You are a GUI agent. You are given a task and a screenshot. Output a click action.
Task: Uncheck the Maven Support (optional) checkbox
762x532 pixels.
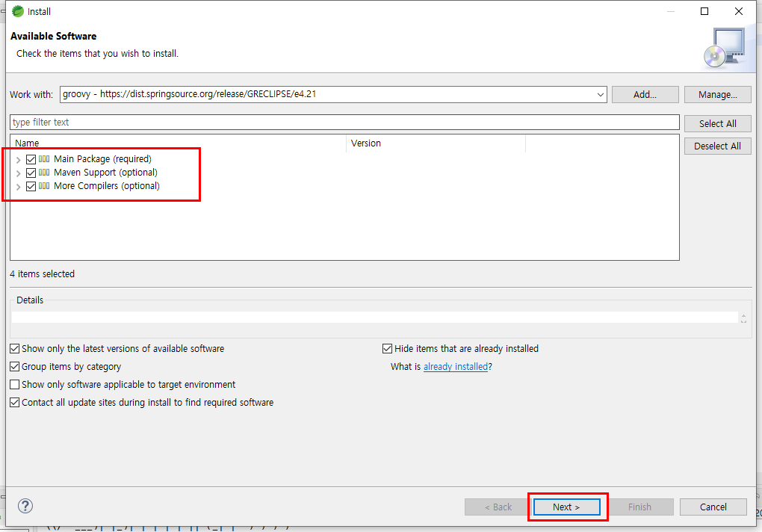(31, 173)
